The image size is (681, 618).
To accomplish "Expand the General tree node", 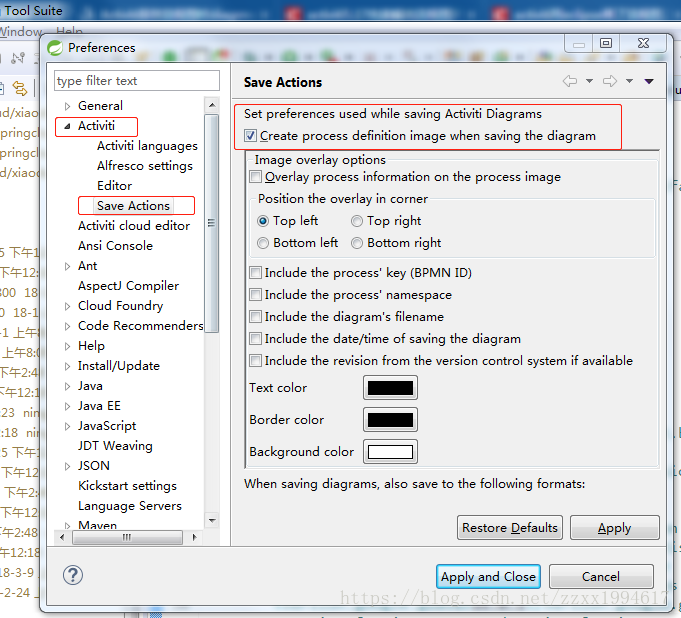I will [67, 106].
